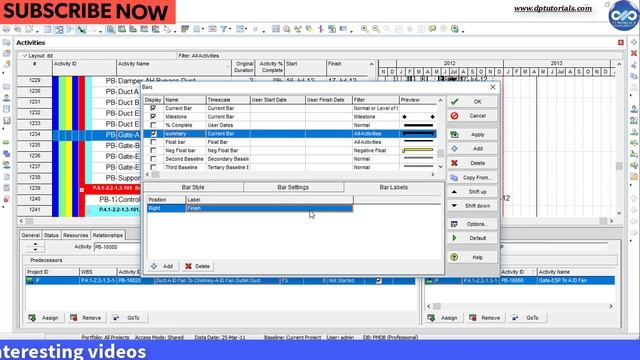
Task: Click the Assign icon under Predecessors
Action: point(32,318)
